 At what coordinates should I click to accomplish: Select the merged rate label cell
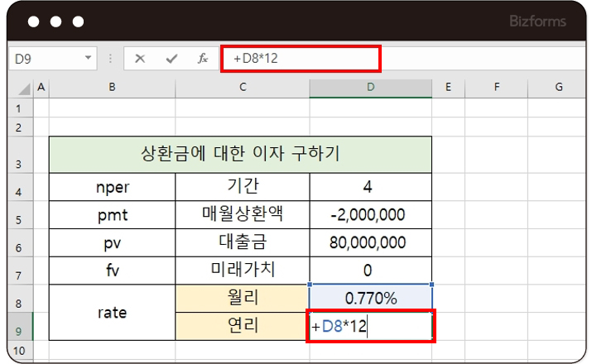(x=112, y=312)
